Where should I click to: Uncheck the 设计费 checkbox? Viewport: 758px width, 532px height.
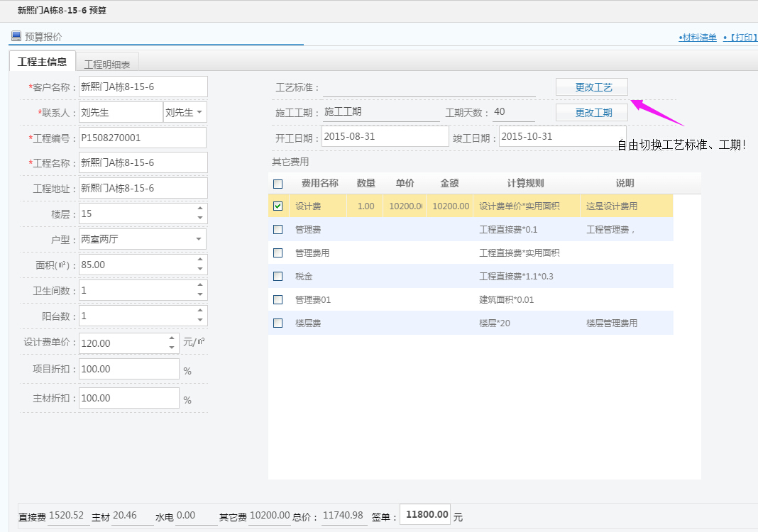tap(278, 206)
